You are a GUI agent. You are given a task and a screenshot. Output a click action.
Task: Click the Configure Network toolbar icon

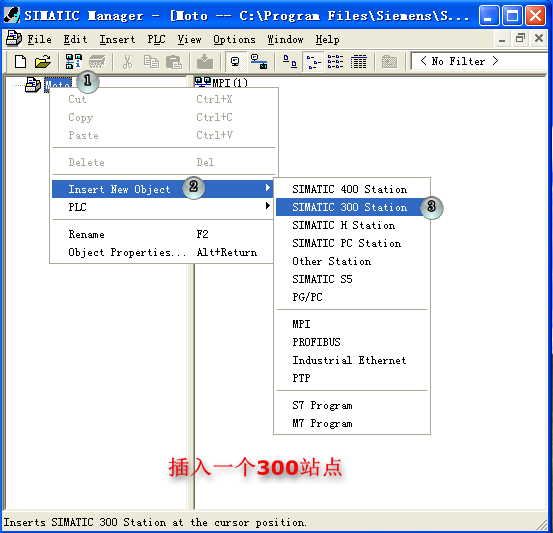tap(259, 62)
